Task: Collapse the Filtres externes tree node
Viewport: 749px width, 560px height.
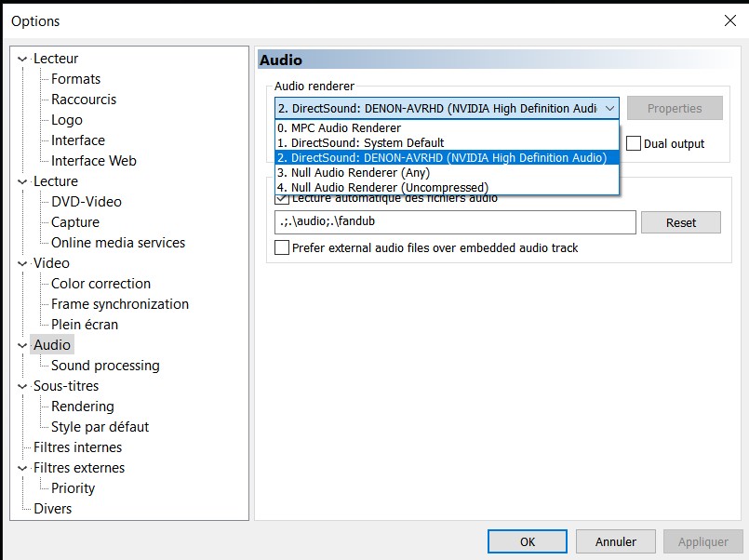Action: (x=22, y=468)
